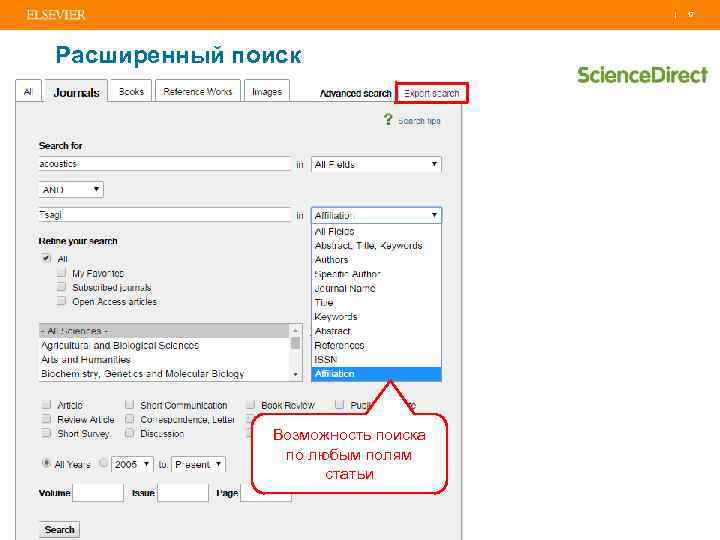Select Specific Author option
The image size is (720, 540).
[x=376, y=274]
